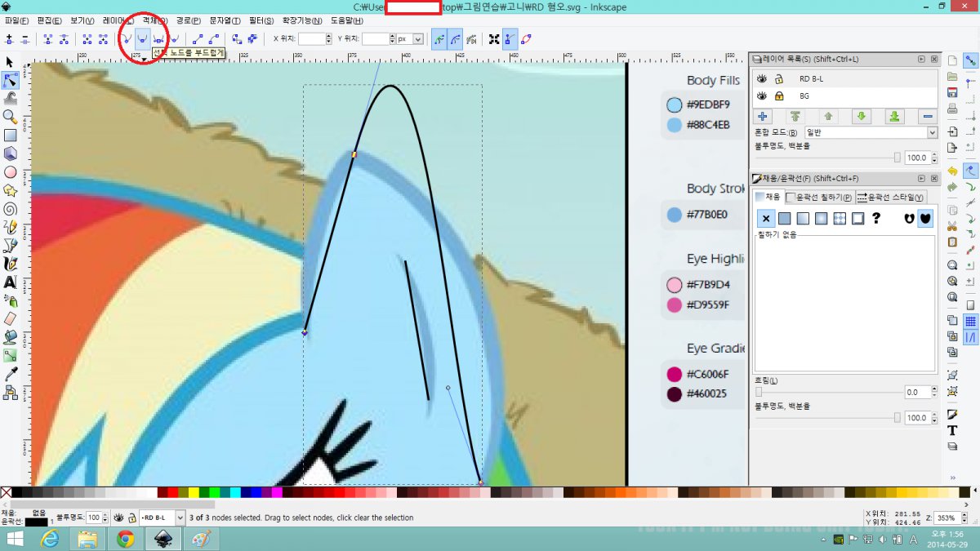Select the Color dropper tool
980x551 pixels.
coord(11,374)
